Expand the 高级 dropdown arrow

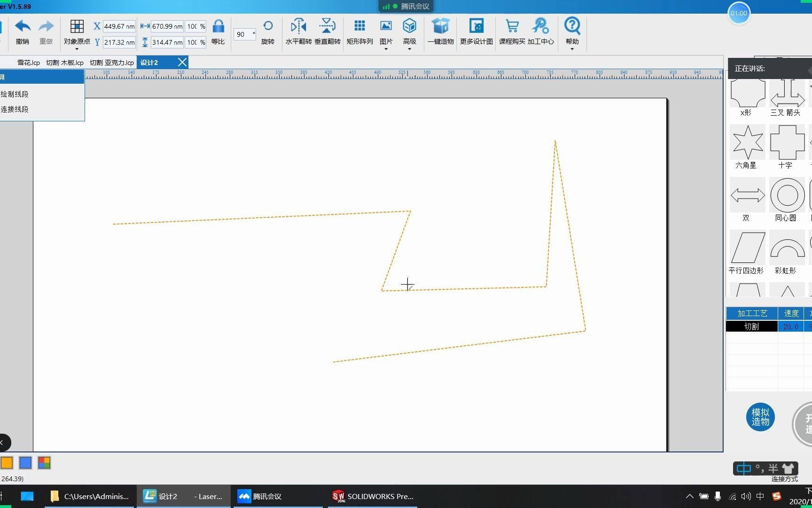coord(410,49)
